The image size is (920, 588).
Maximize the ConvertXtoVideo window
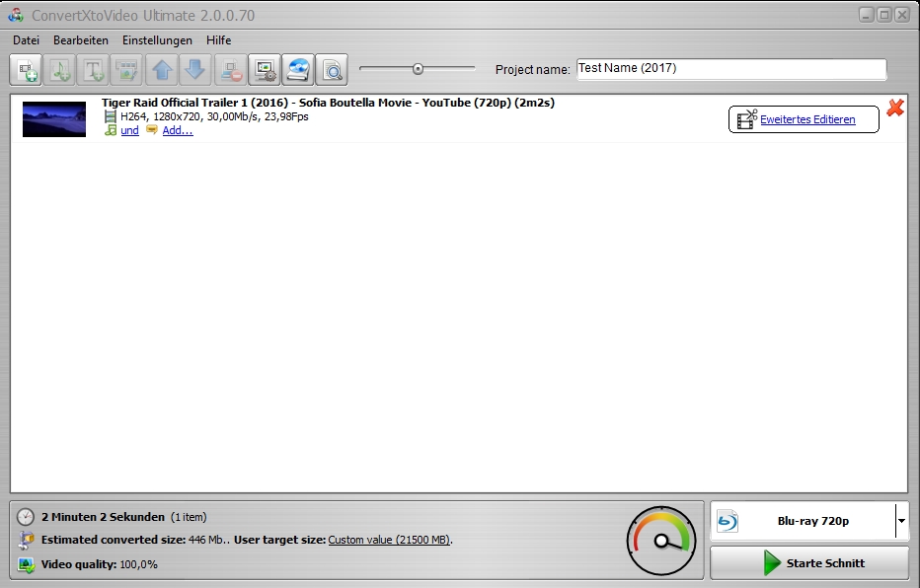click(x=884, y=15)
